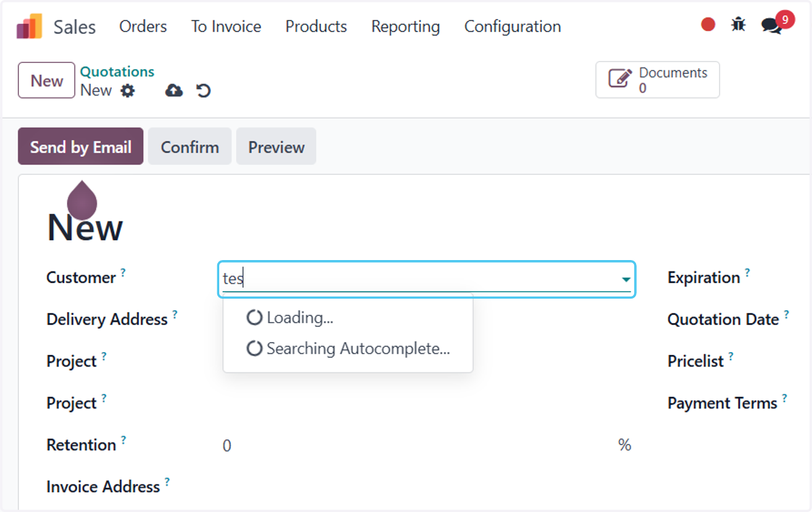Viewport: 812px width, 512px height.
Task: Discard changes with the undo arrow icon
Action: 204,91
